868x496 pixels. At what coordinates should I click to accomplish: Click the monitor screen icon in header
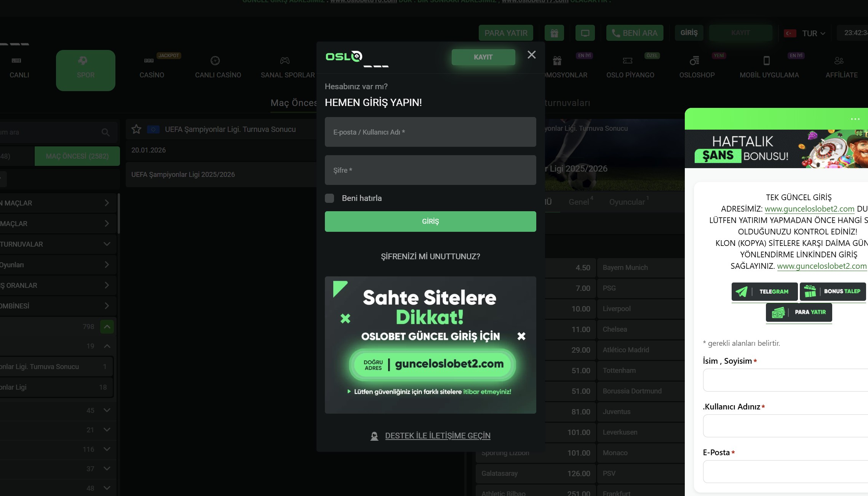click(x=585, y=33)
